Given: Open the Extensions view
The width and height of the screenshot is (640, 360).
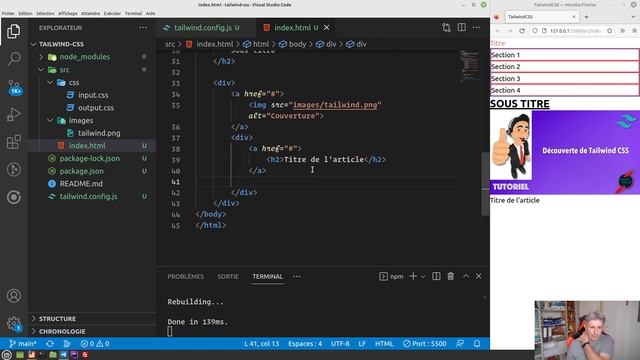Looking at the screenshot, I should (x=13, y=142).
